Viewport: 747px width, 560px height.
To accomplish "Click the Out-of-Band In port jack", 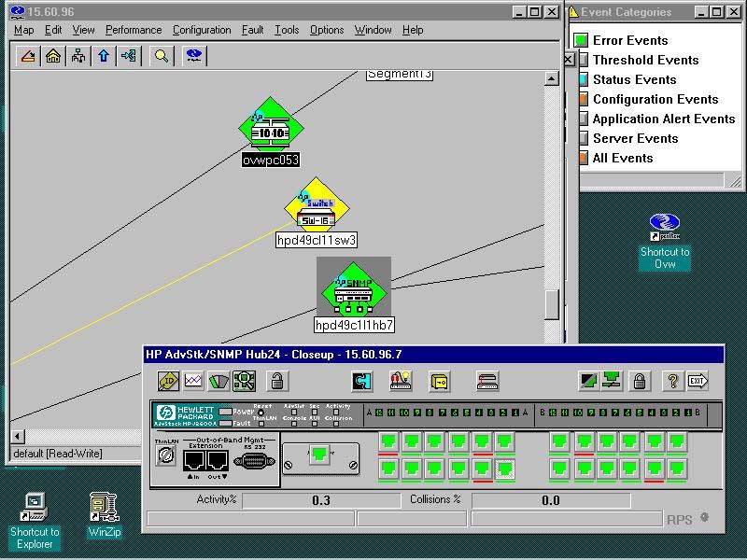I will [194, 460].
